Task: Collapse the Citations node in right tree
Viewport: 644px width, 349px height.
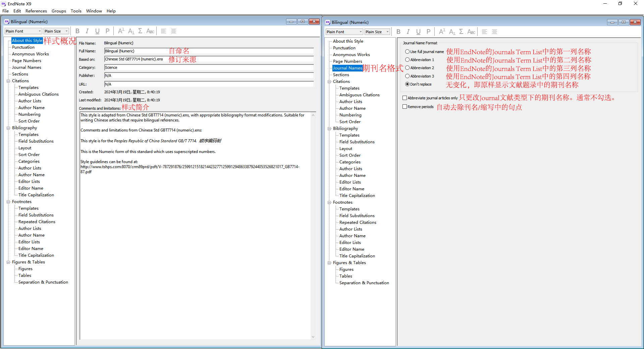Action: tap(329, 82)
